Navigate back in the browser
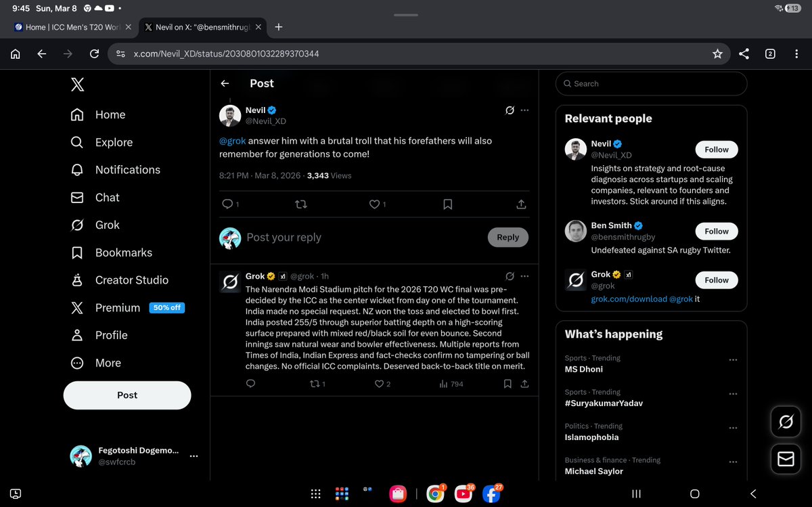Screen dimensions: 812x507 pyautogui.click(x=42, y=54)
